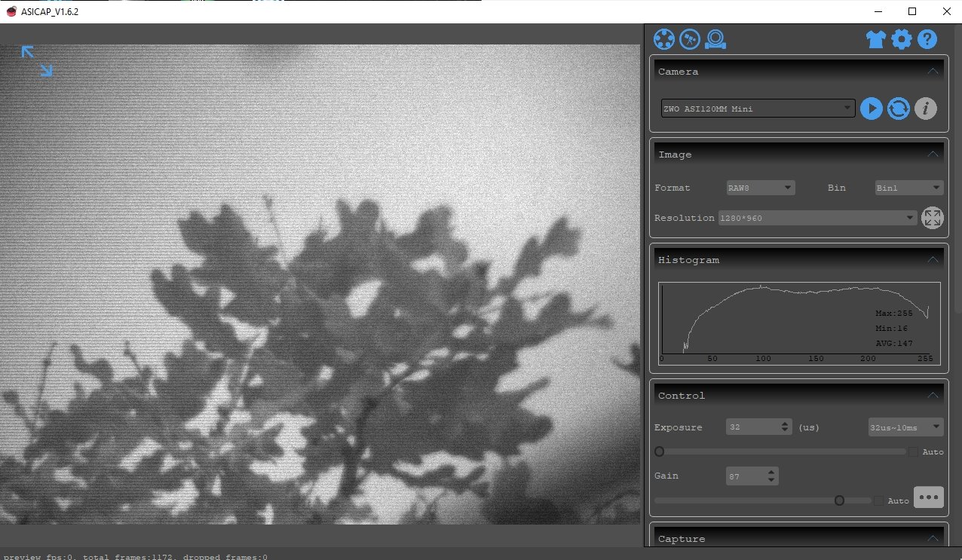Open the RAW8 format dropdown
This screenshot has width=962, height=560.
(x=760, y=188)
